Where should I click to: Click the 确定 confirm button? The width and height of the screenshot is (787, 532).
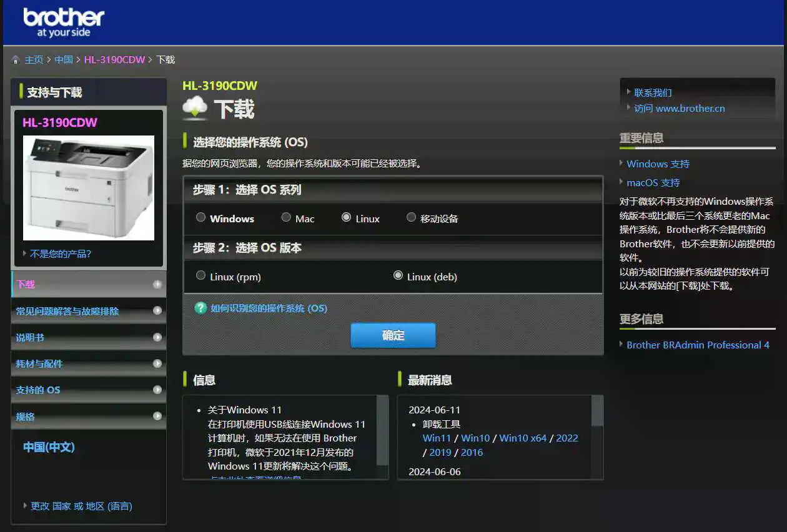pyautogui.click(x=393, y=335)
